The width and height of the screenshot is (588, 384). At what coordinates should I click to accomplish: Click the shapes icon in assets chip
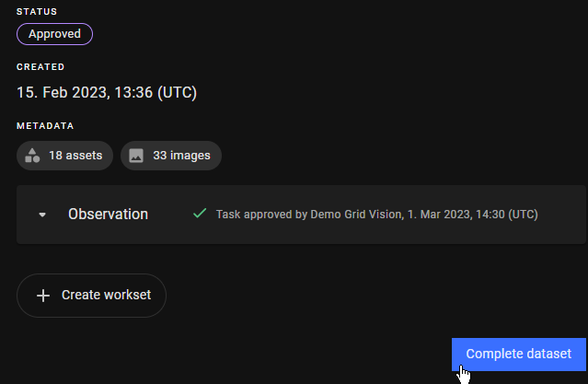pyautogui.click(x=33, y=156)
